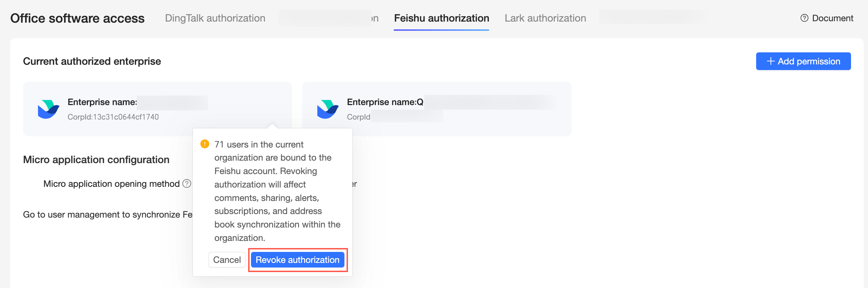Click the Feishu logo beside Enterprise name:Q

coord(327,109)
